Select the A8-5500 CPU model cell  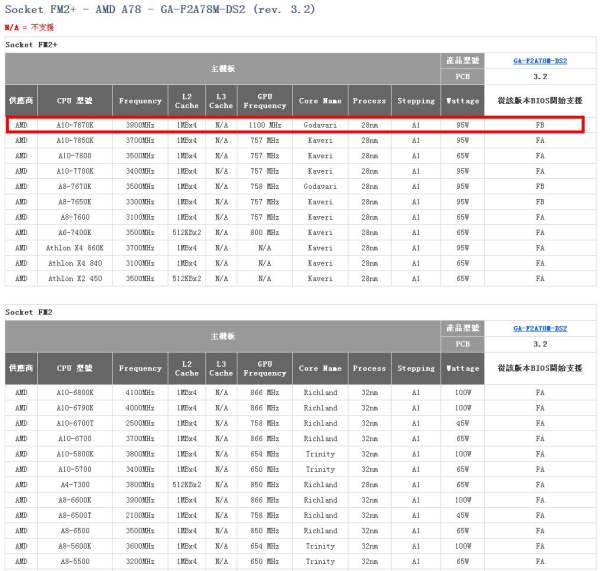pyautogui.click(x=75, y=561)
